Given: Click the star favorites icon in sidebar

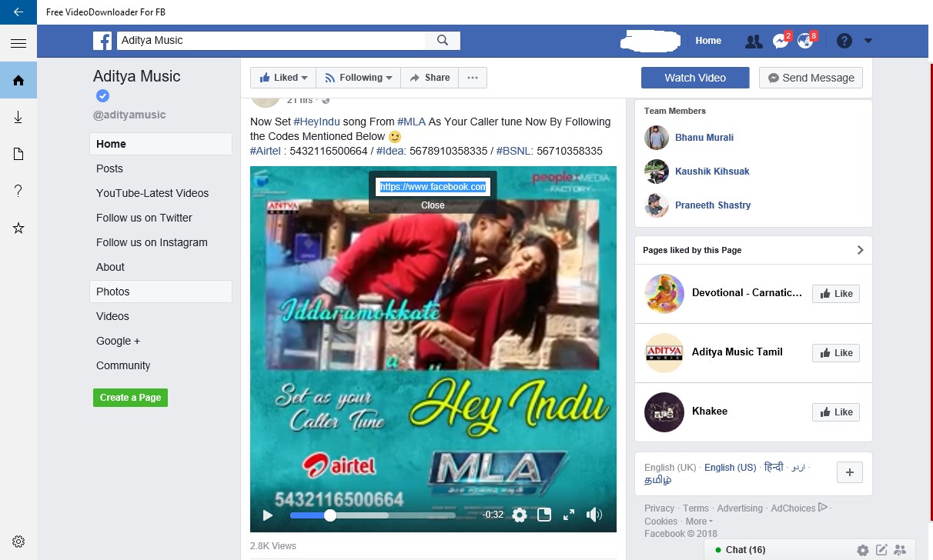Looking at the screenshot, I should 18,228.
